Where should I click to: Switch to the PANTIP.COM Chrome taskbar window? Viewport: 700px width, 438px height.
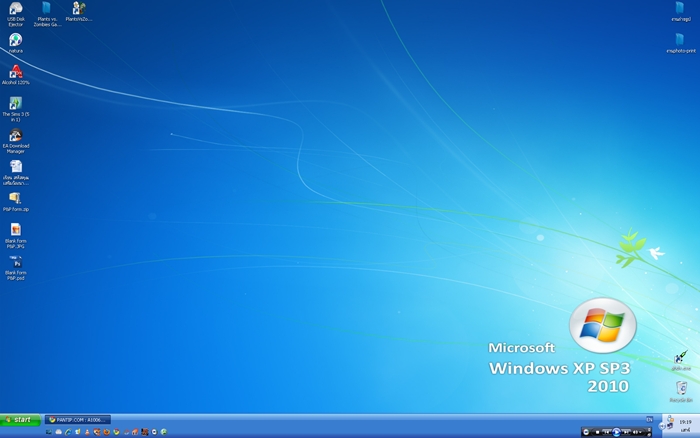pos(78,420)
